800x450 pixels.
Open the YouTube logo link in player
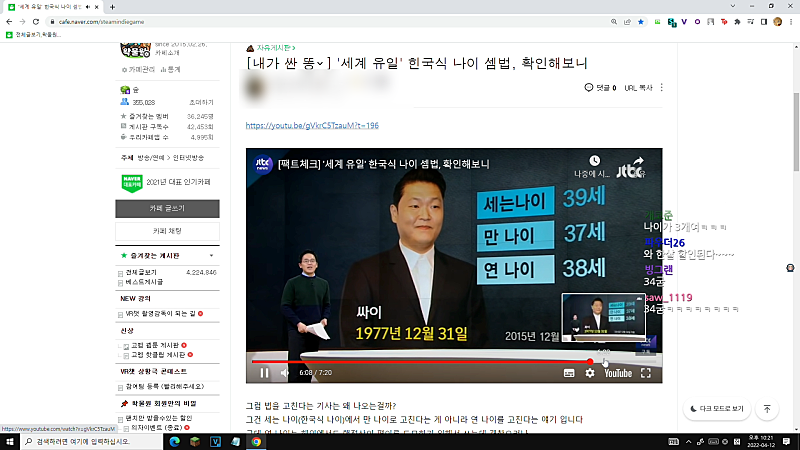click(x=618, y=373)
